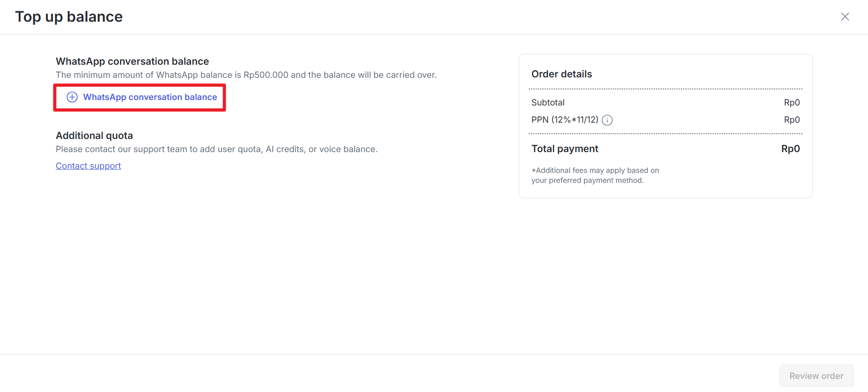868x392 pixels.
Task: Click the bold Total payment Rp0 amount
Action: (x=790, y=149)
